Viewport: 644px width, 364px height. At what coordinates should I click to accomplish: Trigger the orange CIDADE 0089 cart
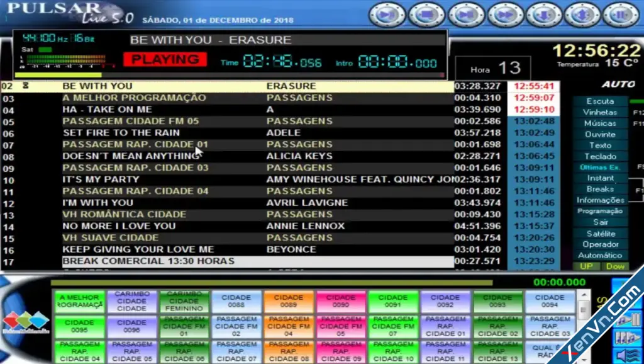[288, 302]
